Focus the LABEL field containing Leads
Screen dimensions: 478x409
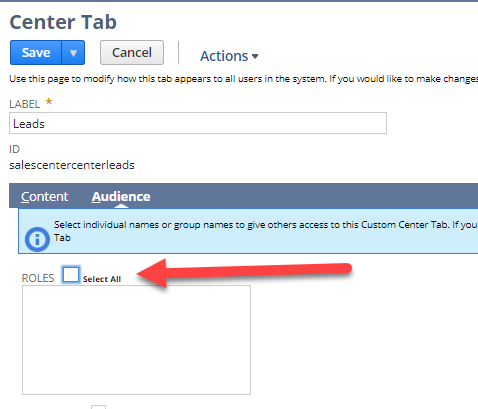198,123
